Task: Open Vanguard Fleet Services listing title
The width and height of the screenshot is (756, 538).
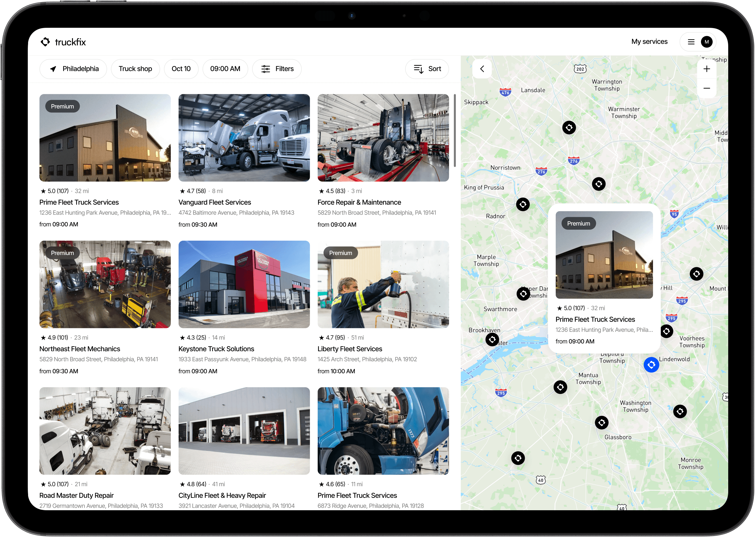Action: click(x=214, y=202)
